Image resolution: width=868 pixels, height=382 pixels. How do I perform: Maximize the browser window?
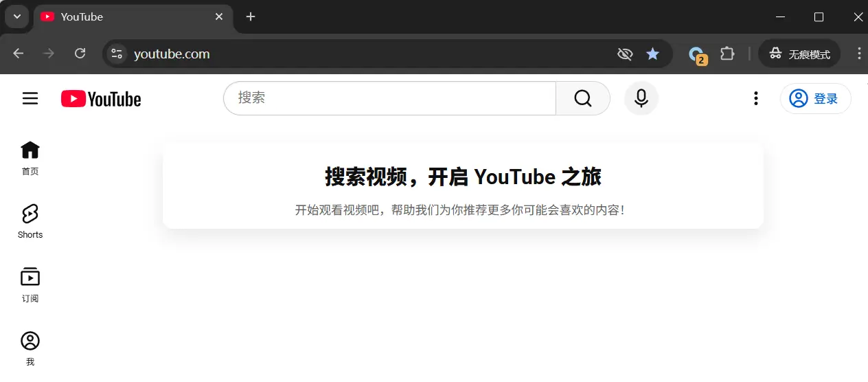819,16
